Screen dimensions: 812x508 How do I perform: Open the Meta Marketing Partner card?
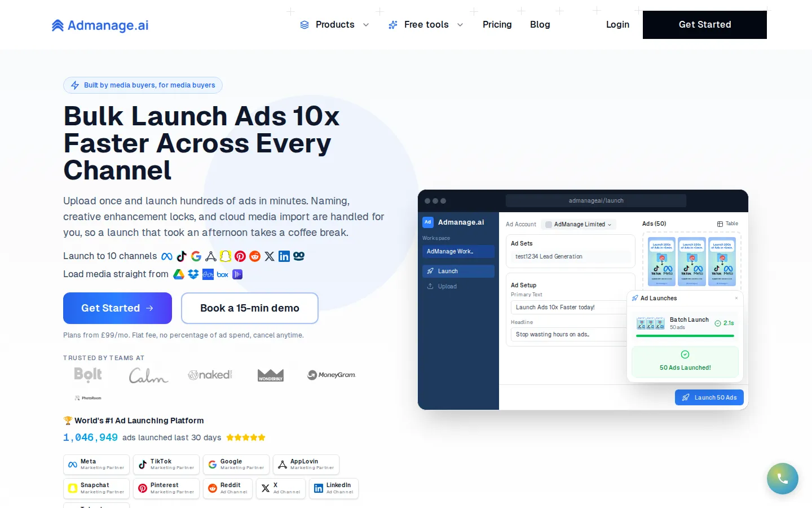96,465
